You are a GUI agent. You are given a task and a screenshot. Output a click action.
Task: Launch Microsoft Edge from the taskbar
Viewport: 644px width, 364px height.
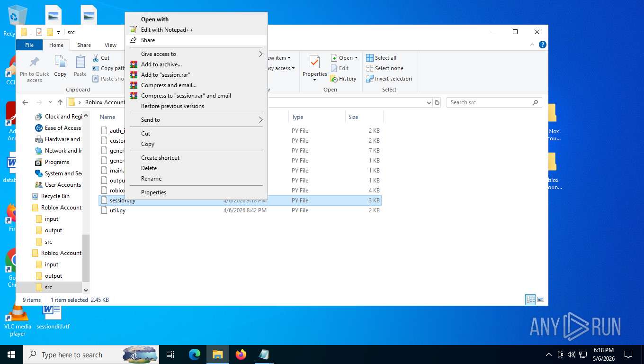tap(195, 355)
